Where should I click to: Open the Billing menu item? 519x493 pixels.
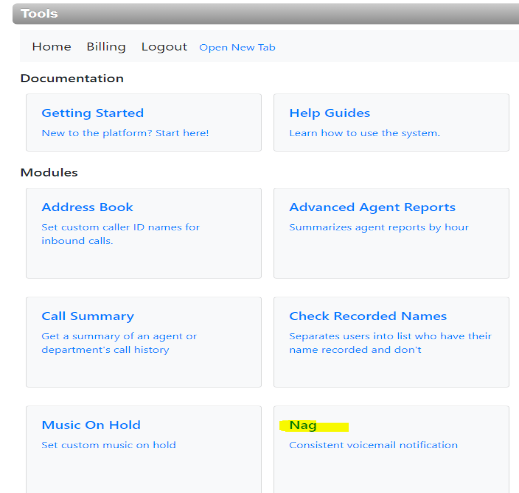pyautogui.click(x=106, y=47)
